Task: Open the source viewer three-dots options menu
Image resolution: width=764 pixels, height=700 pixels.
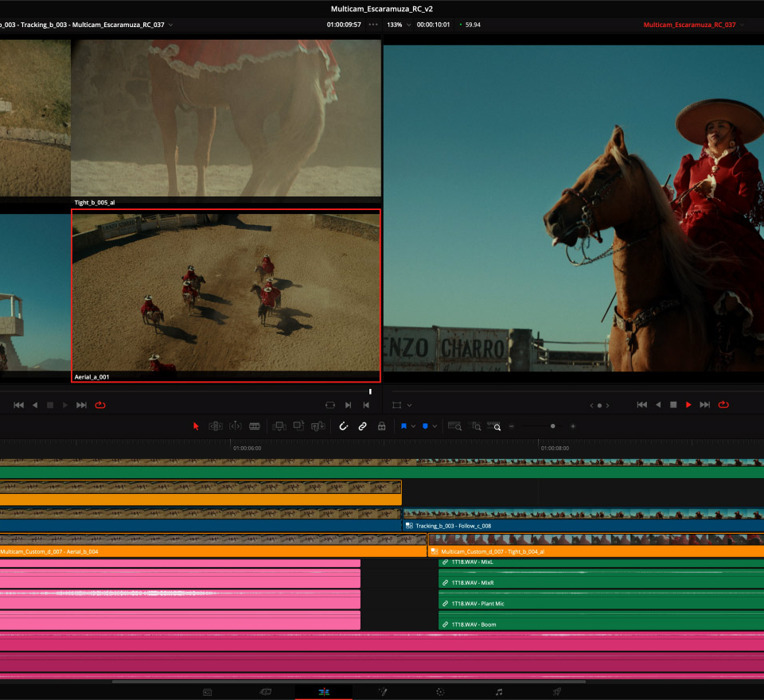Action: pos(373,25)
